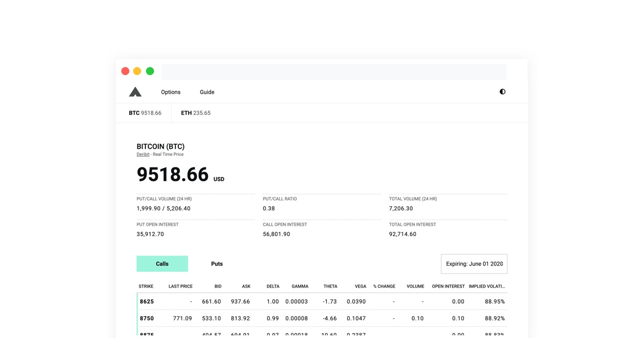Viewport: 644px width, 338px height.
Task: Click the browser address bar
Action: coord(334,71)
